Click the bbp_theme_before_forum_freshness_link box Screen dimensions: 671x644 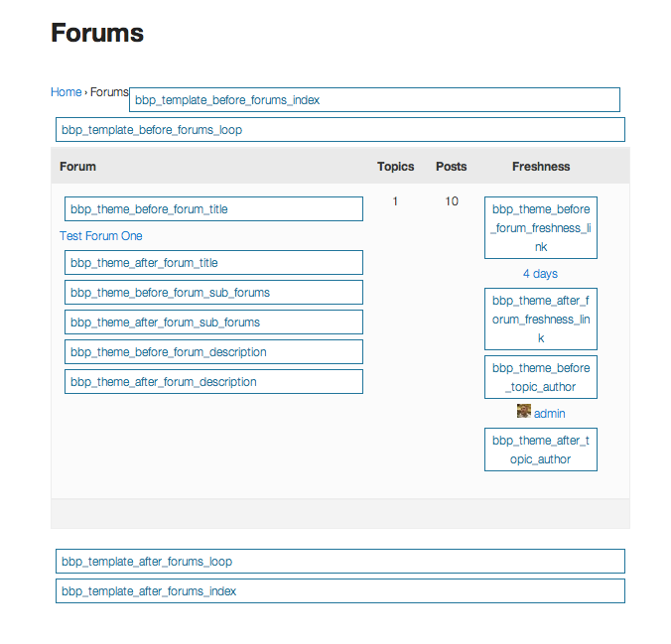pyautogui.click(x=541, y=227)
